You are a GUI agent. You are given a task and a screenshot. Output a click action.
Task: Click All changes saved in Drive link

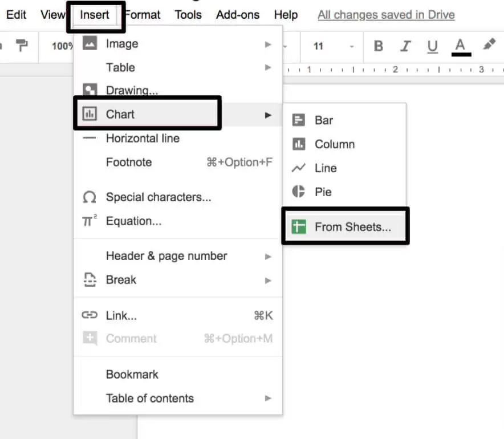point(386,15)
